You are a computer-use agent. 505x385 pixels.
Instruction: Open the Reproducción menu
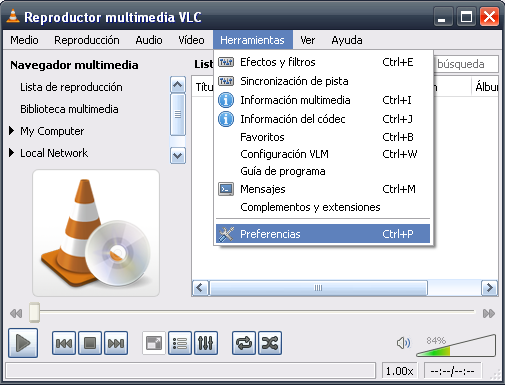pyautogui.click(x=87, y=40)
